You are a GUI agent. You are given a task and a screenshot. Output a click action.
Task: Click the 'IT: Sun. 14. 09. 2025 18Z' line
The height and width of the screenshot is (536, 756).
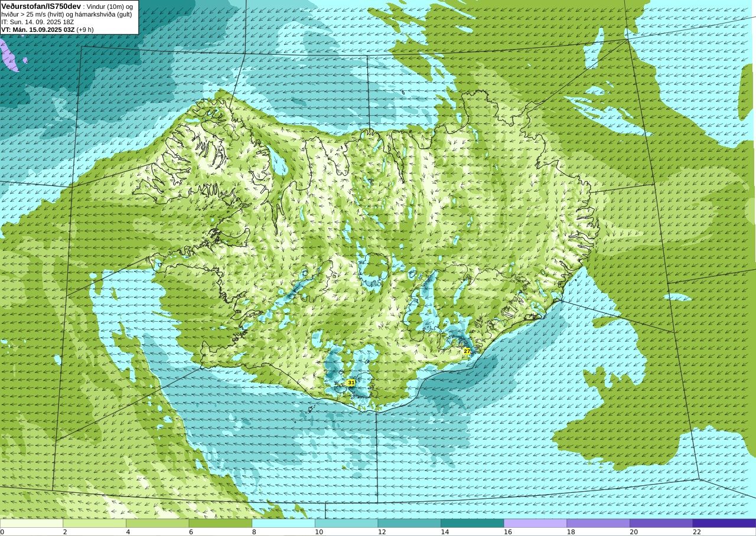coord(38,22)
